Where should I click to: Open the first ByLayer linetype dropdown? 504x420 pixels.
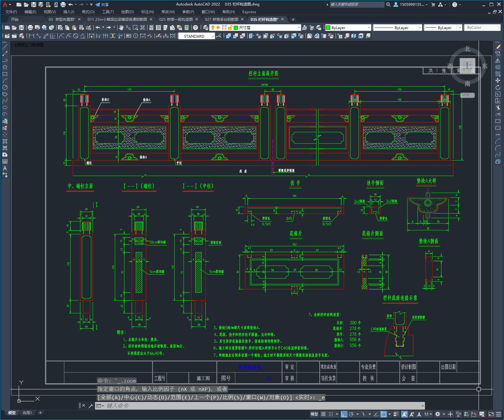pos(398,28)
